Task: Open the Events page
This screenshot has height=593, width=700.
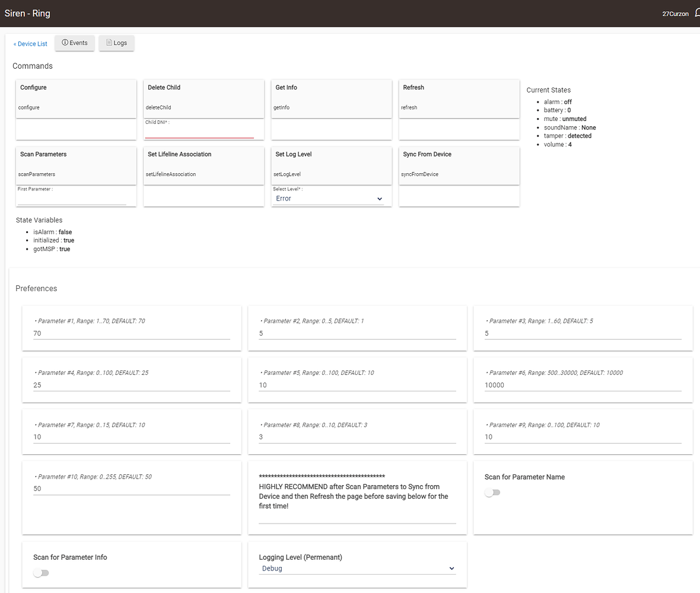Action: 75,43
